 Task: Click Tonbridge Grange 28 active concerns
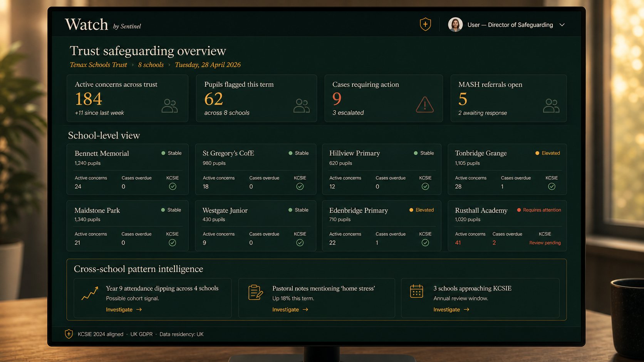[458, 187]
